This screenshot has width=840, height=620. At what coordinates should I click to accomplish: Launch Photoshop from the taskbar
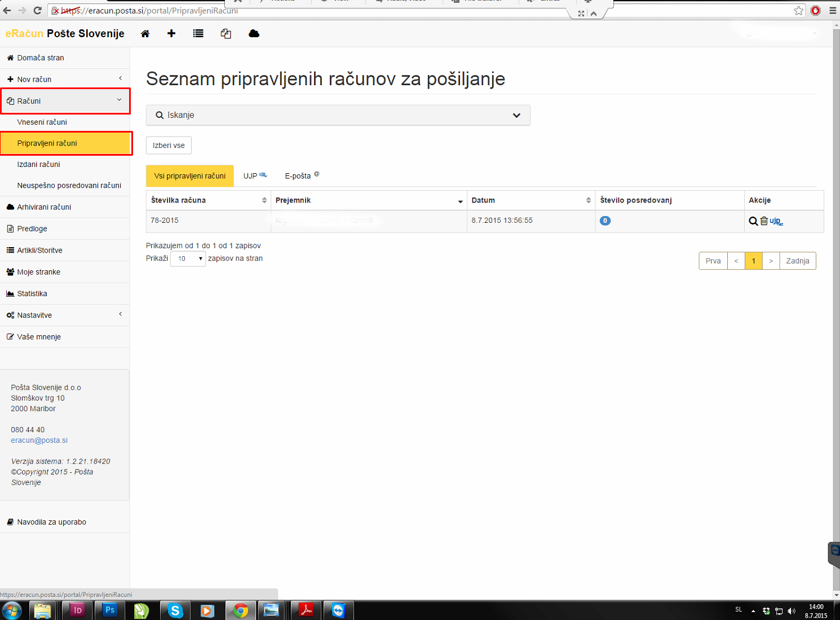click(110, 610)
